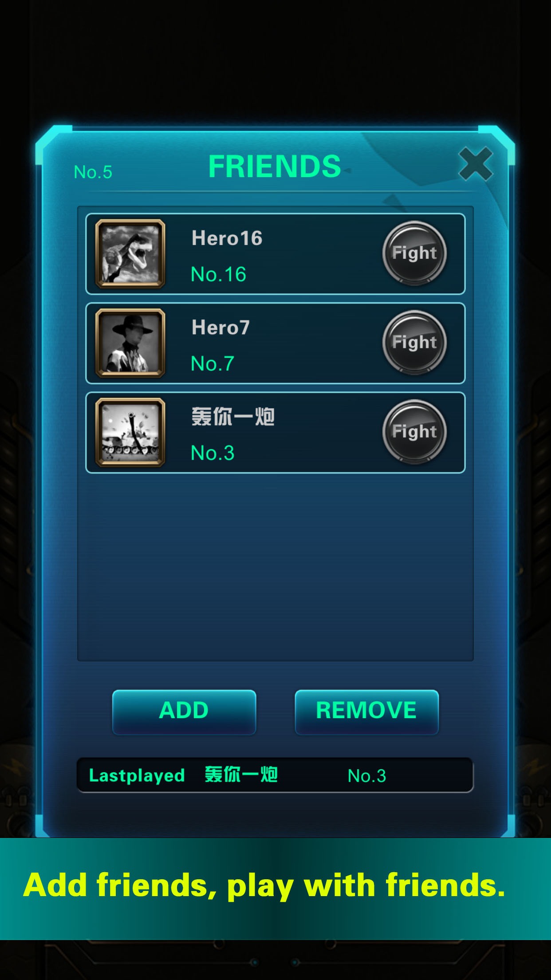Click the REMOVE friend button
This screenshot has height=980, width=551.
366,712
